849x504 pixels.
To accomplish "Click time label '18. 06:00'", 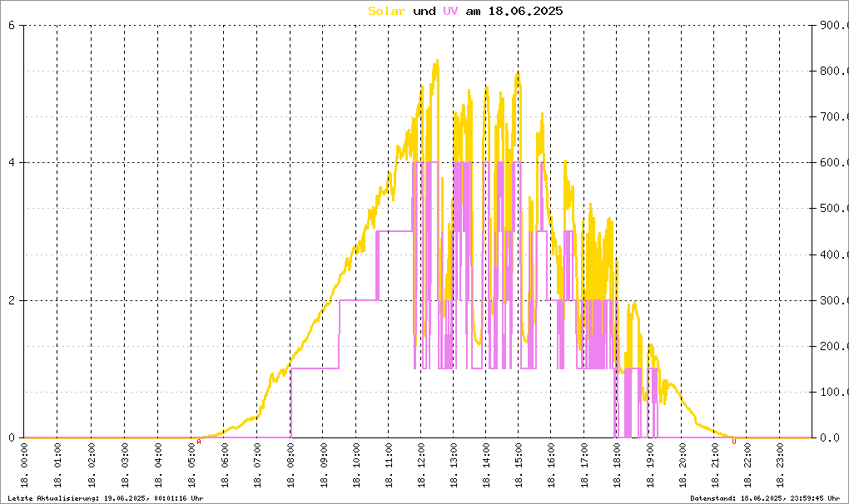I will [x=224, y=466].
